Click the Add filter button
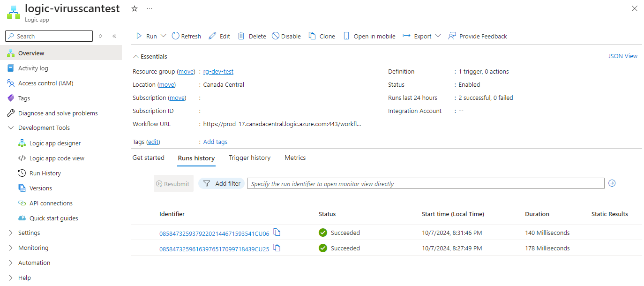This screenshot has width=644, height=286. tap(222, 183)
